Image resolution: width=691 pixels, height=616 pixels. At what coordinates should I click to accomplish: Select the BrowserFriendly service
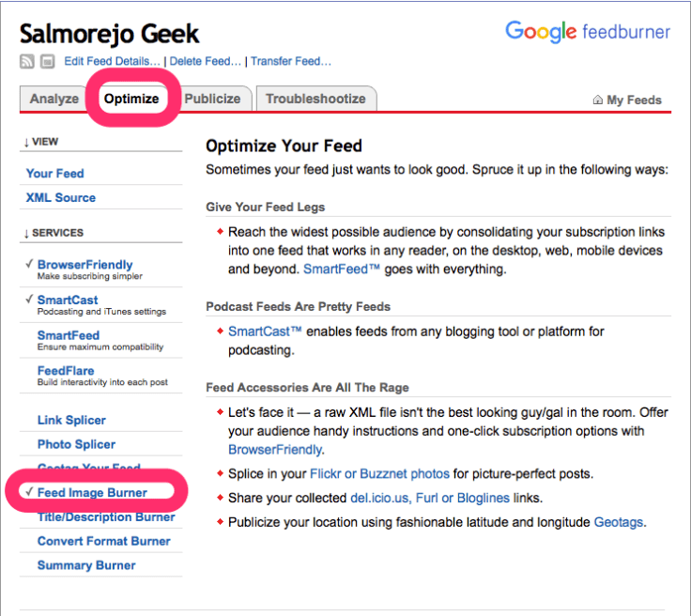coord(84,265)
